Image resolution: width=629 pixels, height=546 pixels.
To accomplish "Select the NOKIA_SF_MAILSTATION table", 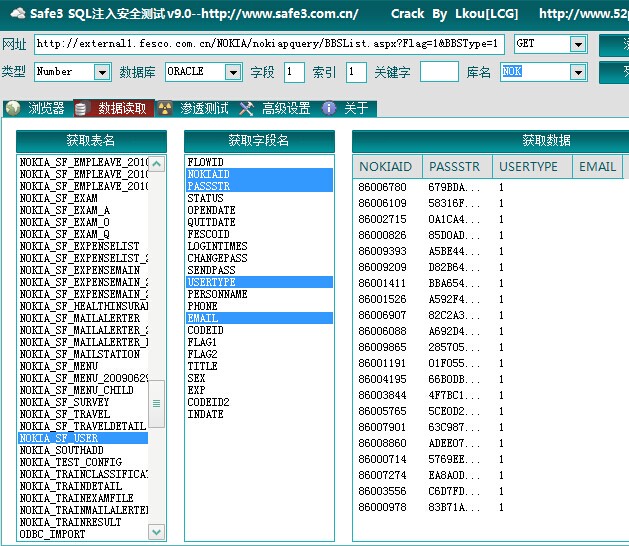I will point(83,354).
